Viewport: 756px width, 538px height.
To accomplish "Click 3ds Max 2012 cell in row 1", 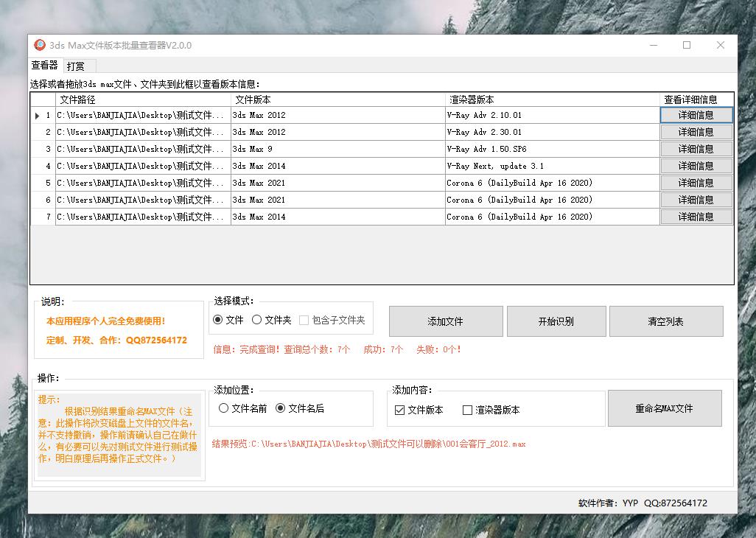I will pos(338,115).
